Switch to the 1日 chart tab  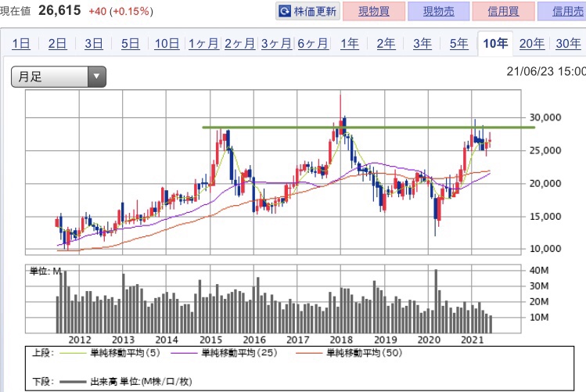coord(21,44)
